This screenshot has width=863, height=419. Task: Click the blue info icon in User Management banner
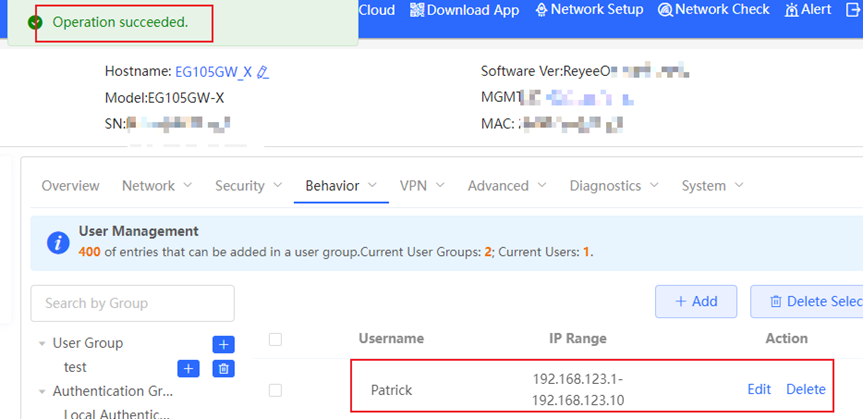click(58, 243)
